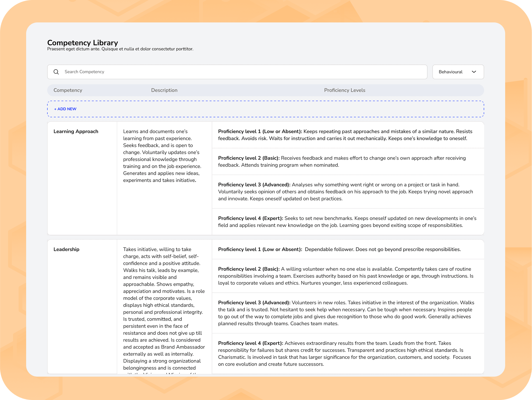Select the Learning Approach competency name

point(76,131)
